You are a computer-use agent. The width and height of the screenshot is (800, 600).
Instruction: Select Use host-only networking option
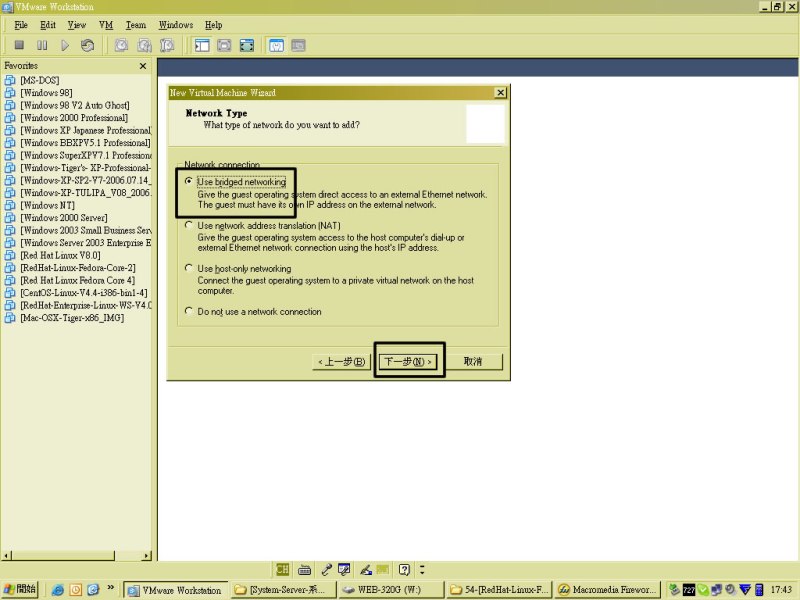click(x=189, y=268)
